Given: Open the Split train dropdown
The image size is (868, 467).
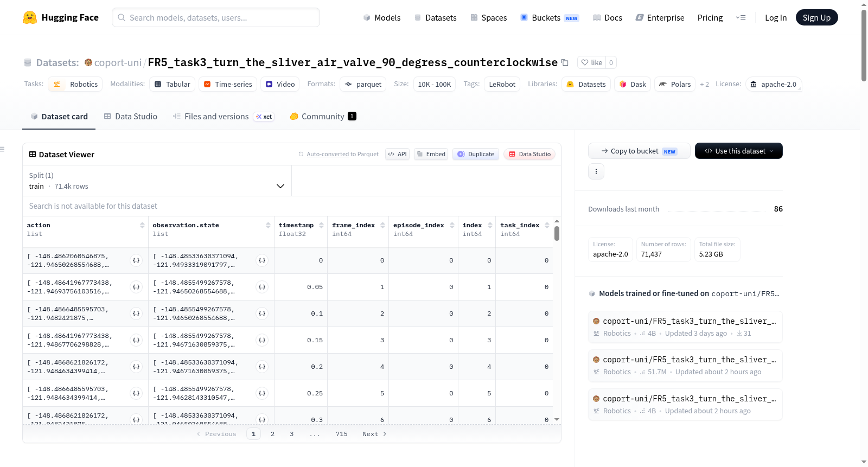Looking at the screenshot, I should [157, 181].
